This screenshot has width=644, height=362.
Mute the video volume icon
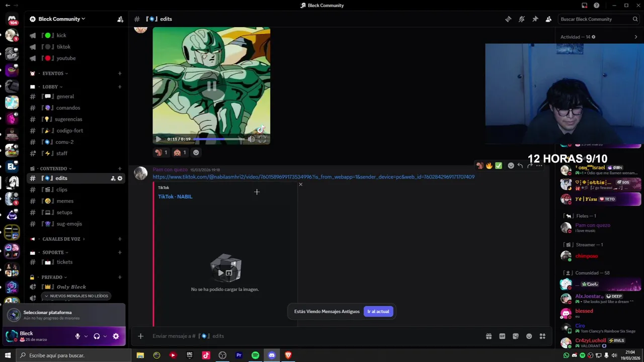[x=251, y=139]
